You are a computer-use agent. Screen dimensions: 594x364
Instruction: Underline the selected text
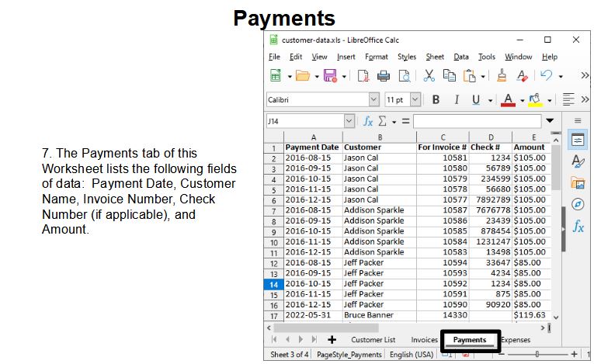(476, 99)
